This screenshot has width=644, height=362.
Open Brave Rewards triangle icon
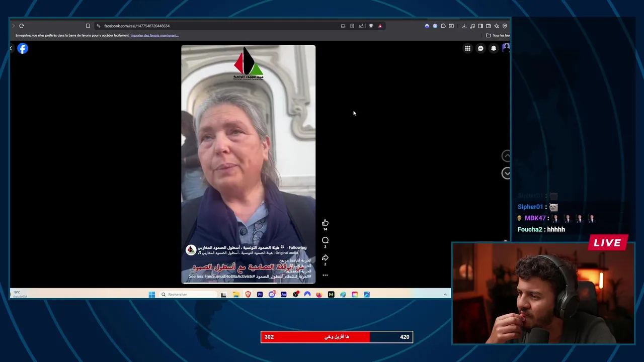pyautogui.click(x=380, y=26)
